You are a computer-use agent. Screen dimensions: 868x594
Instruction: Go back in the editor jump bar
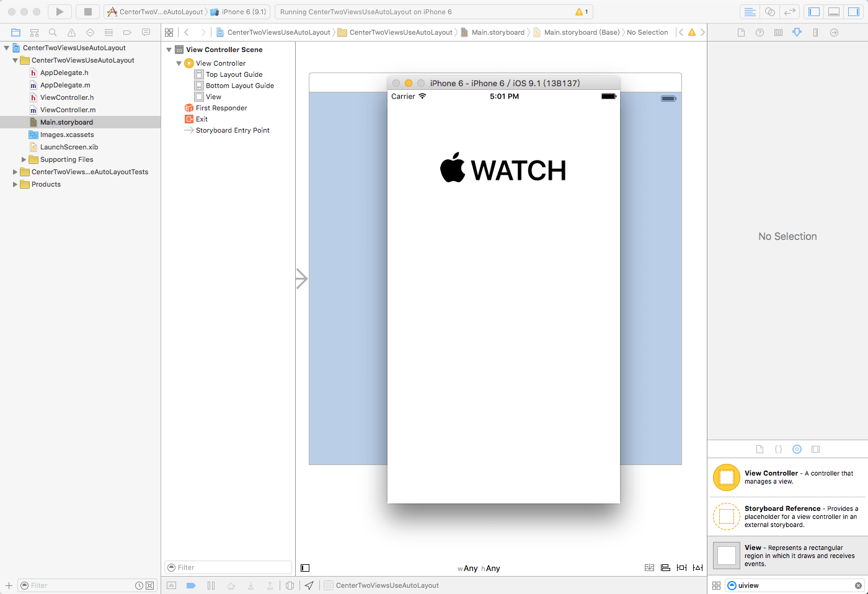[x=187, y=32]
